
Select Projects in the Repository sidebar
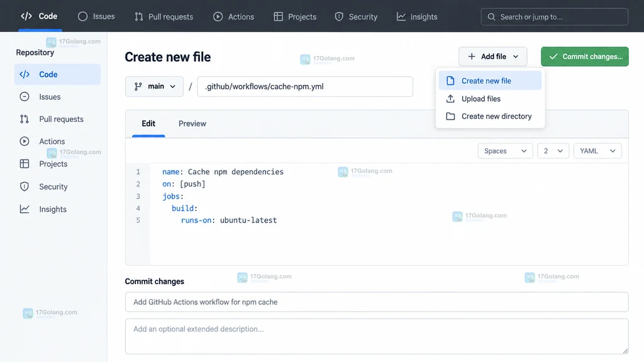(57, 164)
